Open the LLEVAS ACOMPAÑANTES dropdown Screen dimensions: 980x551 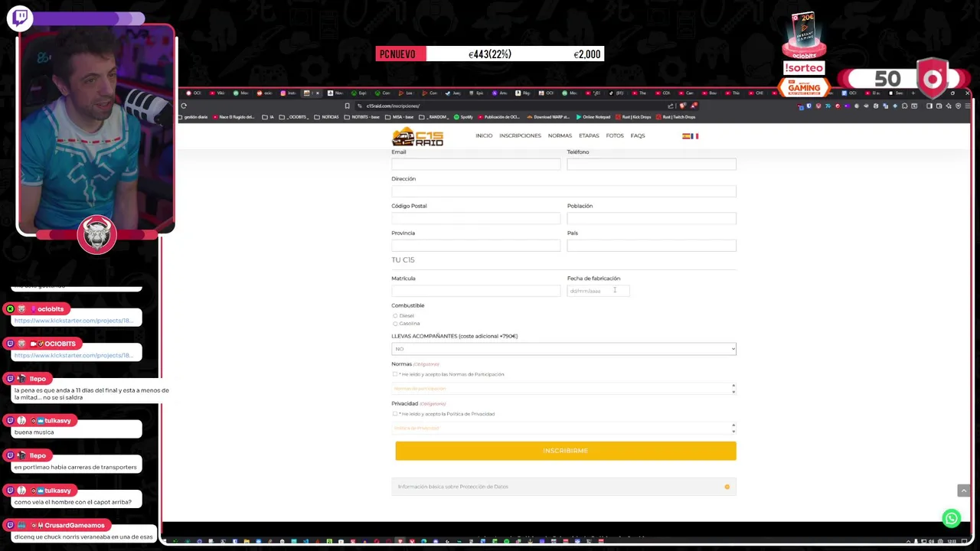(x=563, y=349)
